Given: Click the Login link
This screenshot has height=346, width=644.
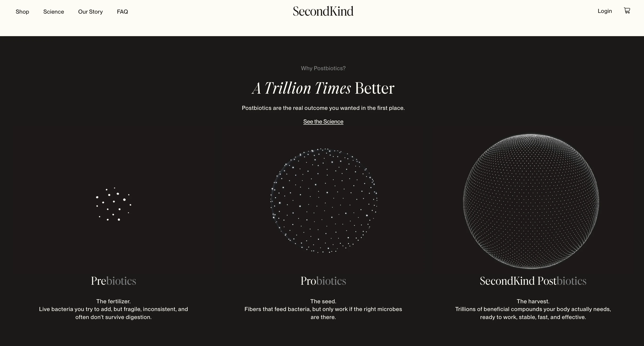Looking at the screenshot, I should coord(605,11).
